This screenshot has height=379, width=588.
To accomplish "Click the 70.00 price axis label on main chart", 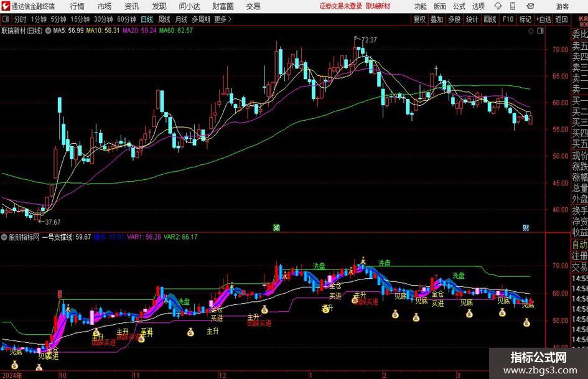I will point(560,49).
